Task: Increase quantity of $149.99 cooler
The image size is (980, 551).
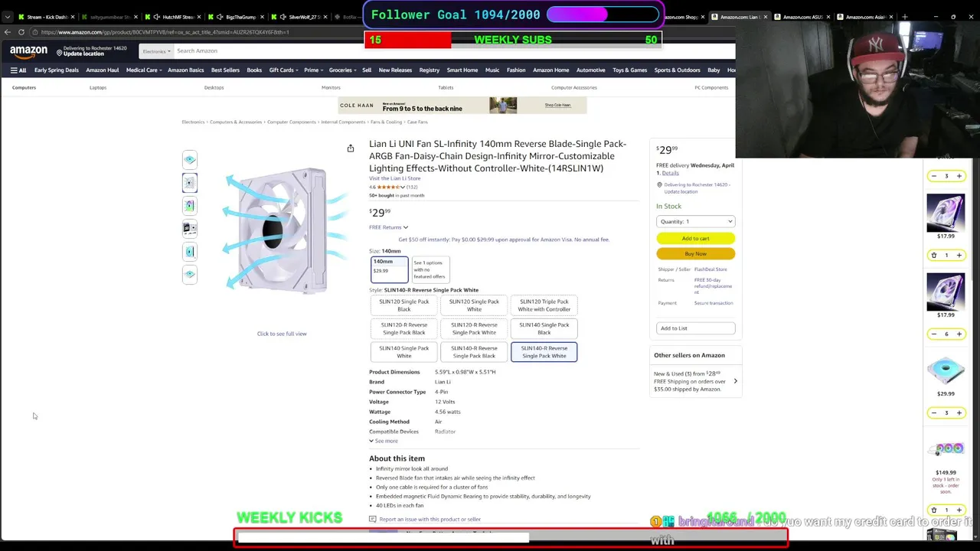Action: pyautogui.click(x=959, y=510)
